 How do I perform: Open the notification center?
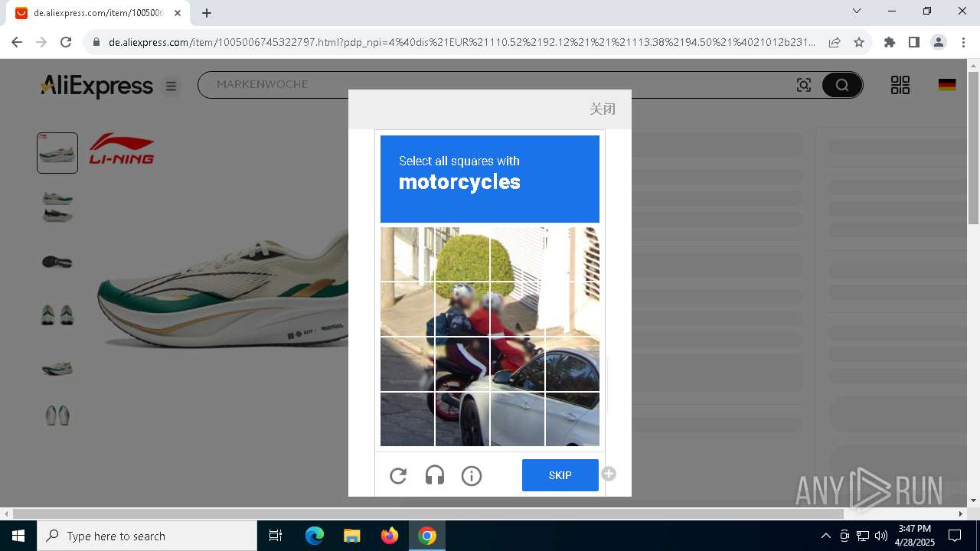point(955,536)
